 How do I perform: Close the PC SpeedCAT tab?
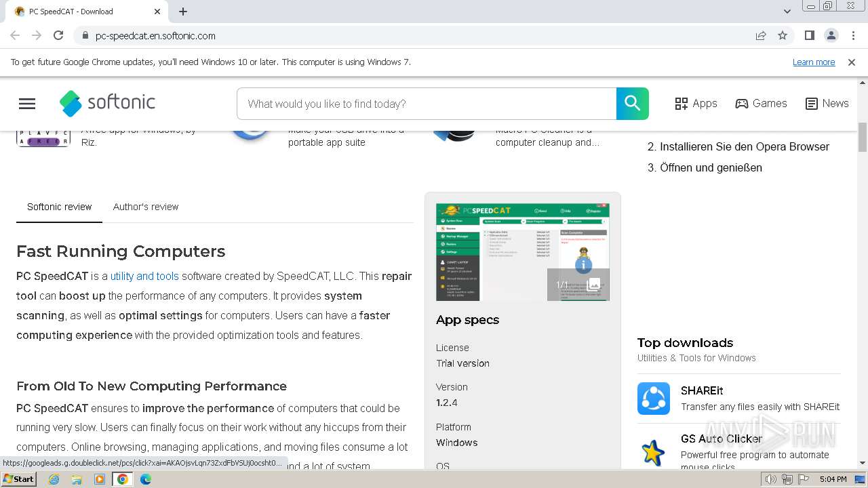pos(157,12)
